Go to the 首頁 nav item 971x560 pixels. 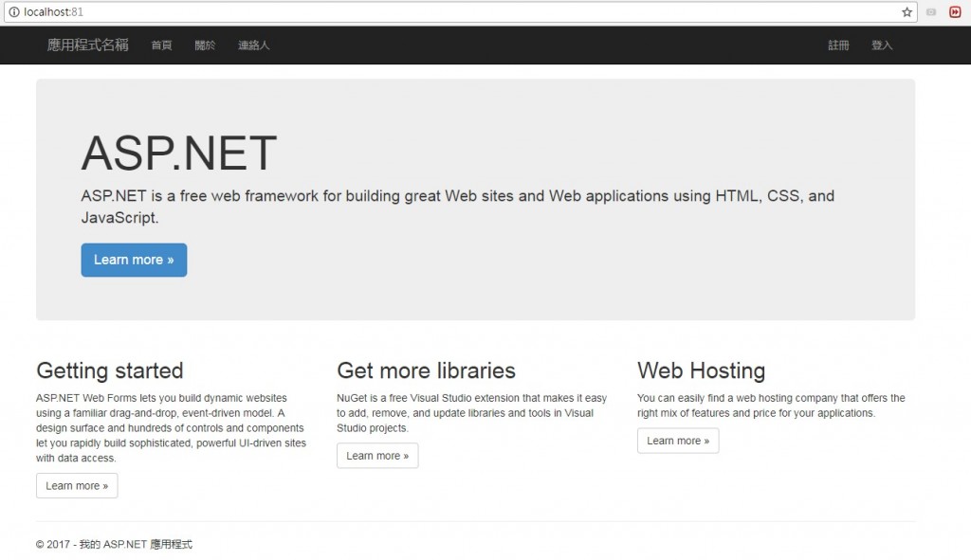(161, 45)
